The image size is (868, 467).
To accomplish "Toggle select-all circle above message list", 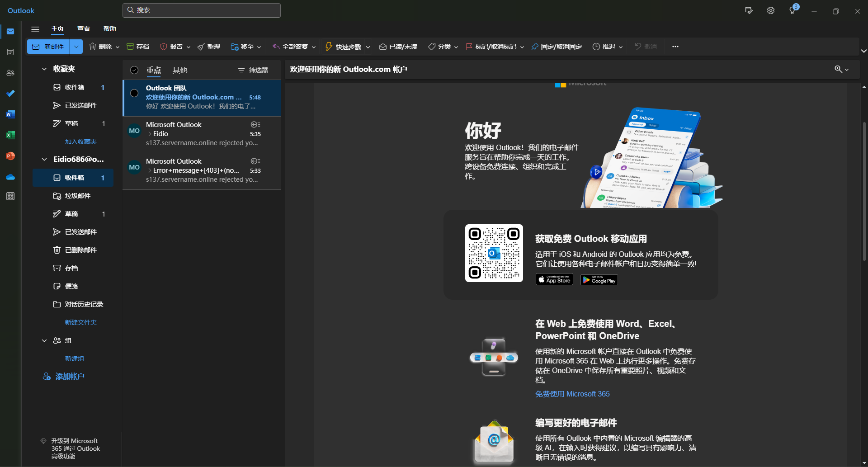I will pos(134,70).
